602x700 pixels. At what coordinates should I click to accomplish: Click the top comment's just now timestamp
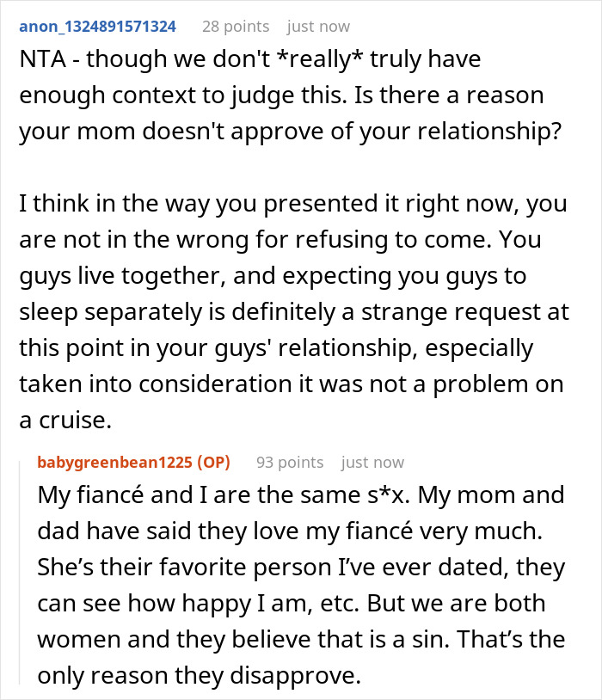[x=318, y=26]
